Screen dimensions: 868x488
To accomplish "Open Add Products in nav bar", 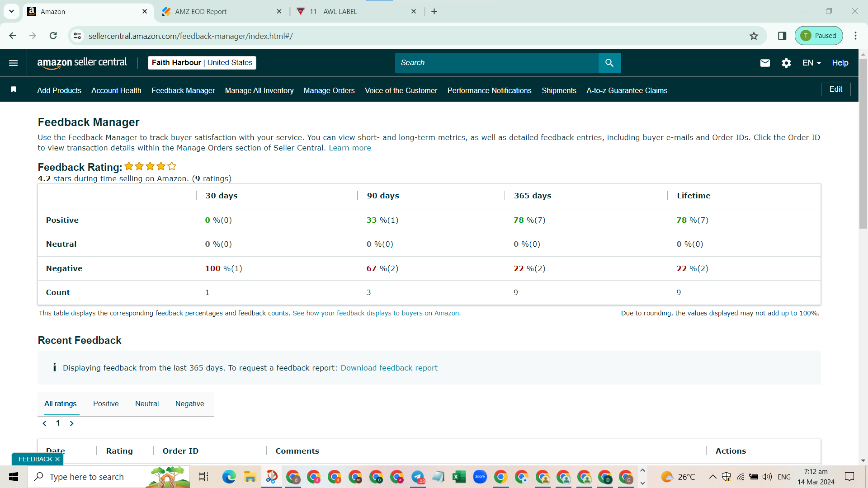I will (59, 90).
